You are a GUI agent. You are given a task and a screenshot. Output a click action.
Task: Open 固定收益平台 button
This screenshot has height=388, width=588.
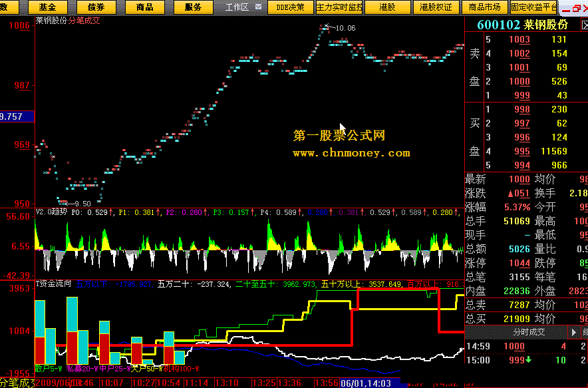click(x=534, y=7)
